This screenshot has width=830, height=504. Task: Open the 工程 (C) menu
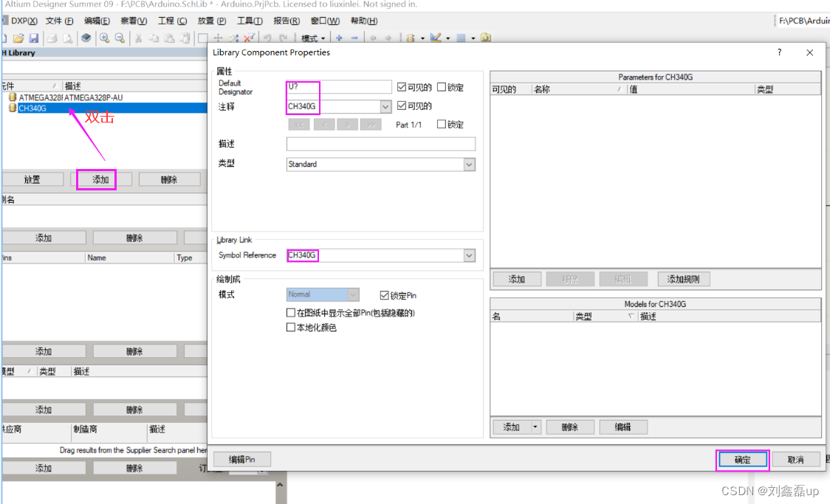pos(173,21)
